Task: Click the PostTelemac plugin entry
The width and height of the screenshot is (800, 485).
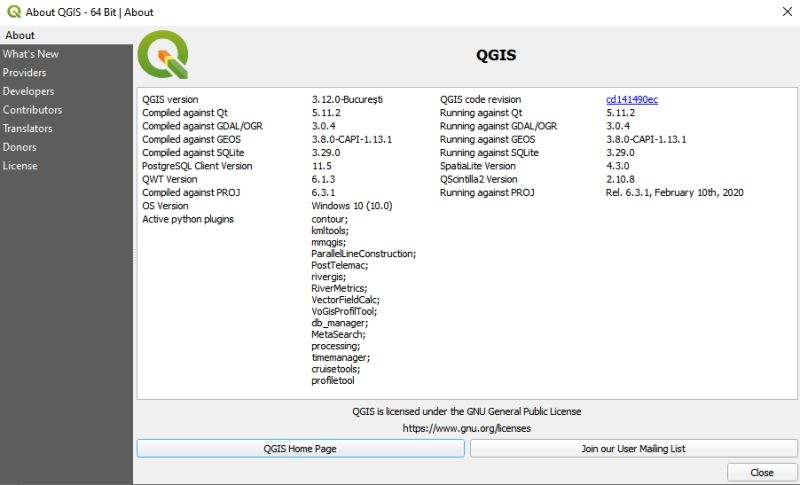Action: [340, 265]
